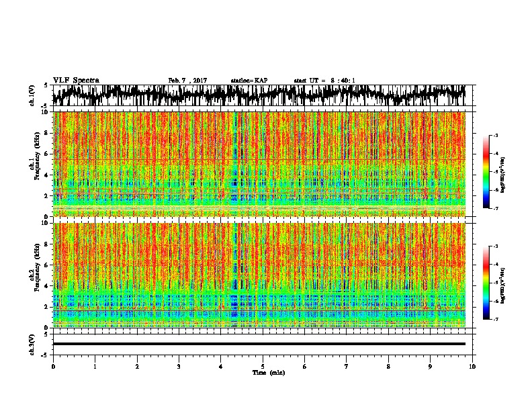Click the ch.2 "Frequency (kHz)" axis label

pyautogui.click(x=37, y=267)
